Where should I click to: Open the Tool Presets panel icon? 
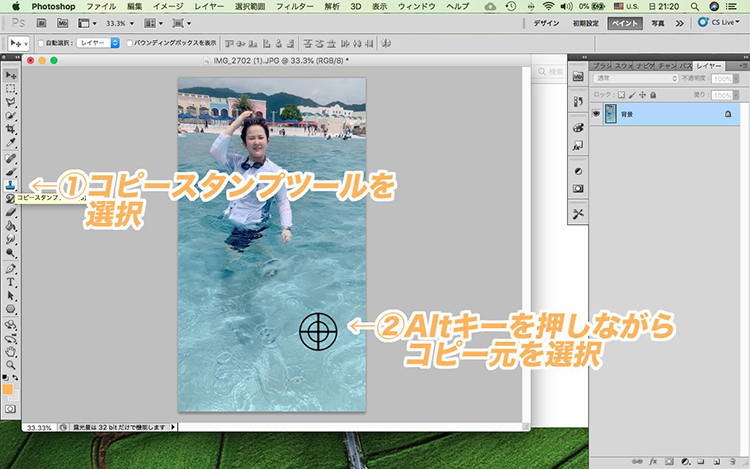pos(578,214)
